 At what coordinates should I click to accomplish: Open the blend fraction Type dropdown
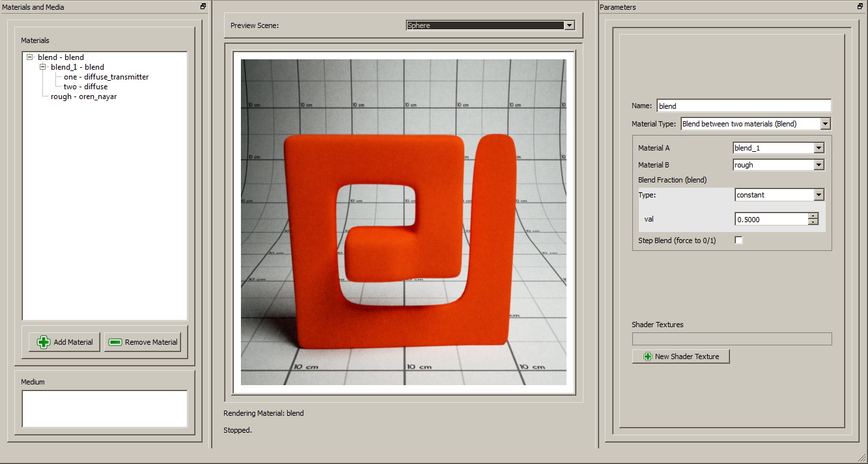[819, 195]
